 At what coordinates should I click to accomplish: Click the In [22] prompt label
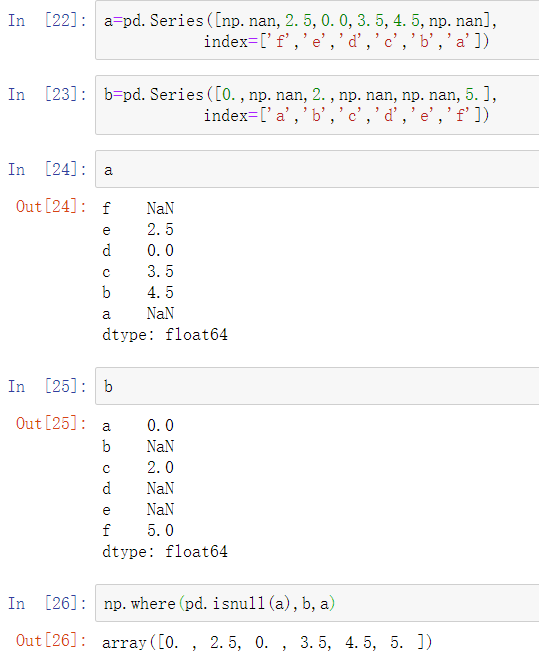coord(47,20)
